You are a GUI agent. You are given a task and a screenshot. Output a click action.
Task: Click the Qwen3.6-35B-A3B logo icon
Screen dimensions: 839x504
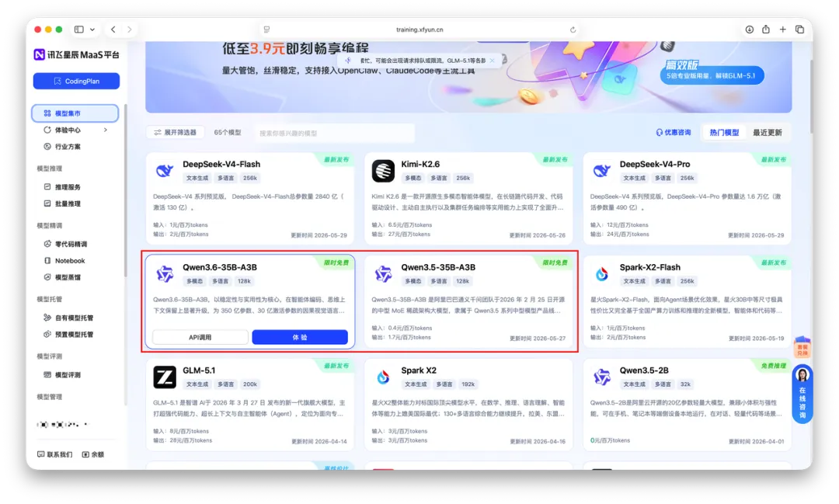165,274
